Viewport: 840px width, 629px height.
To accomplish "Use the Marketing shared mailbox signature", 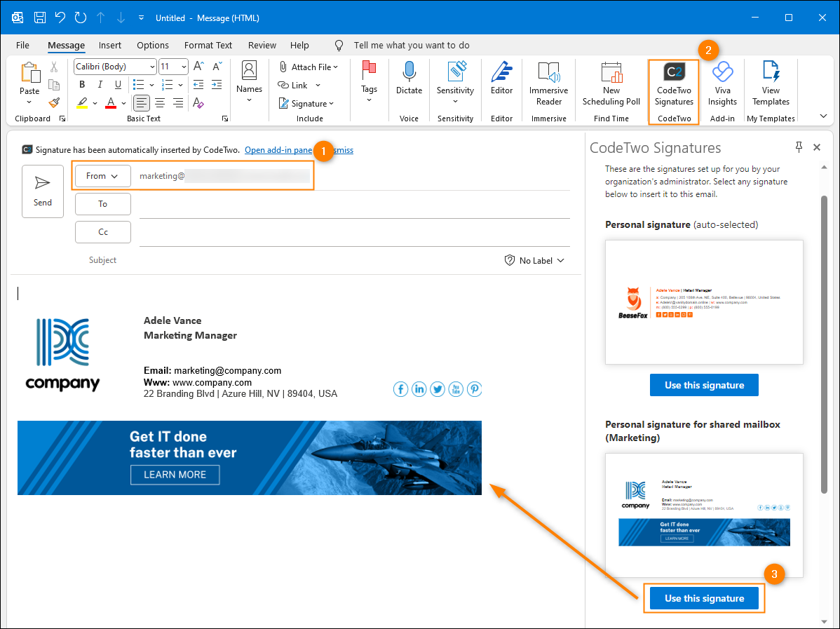I will [703, 597].
